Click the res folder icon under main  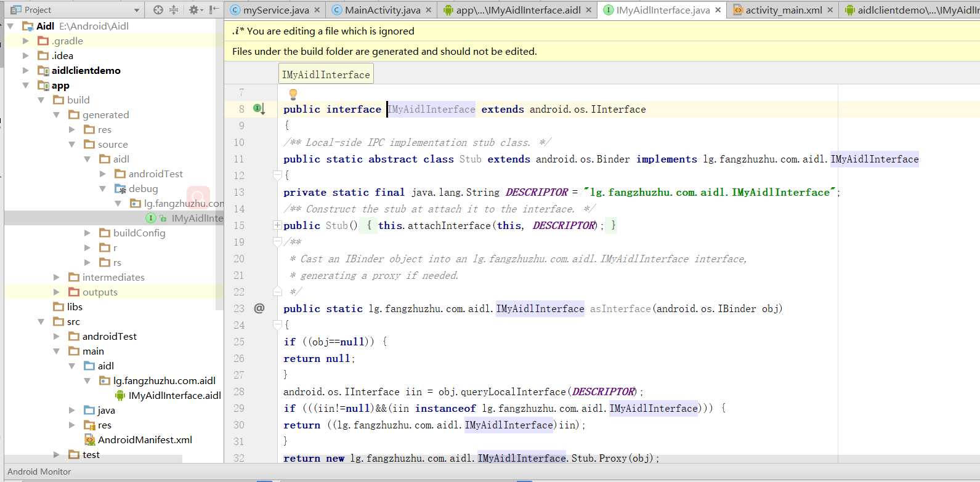click(89, 425)
